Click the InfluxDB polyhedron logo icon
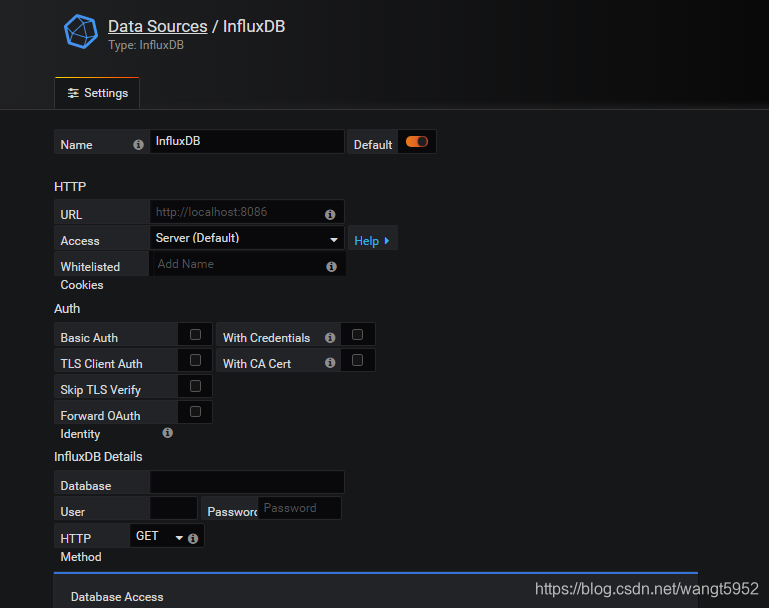 point(81,31)
